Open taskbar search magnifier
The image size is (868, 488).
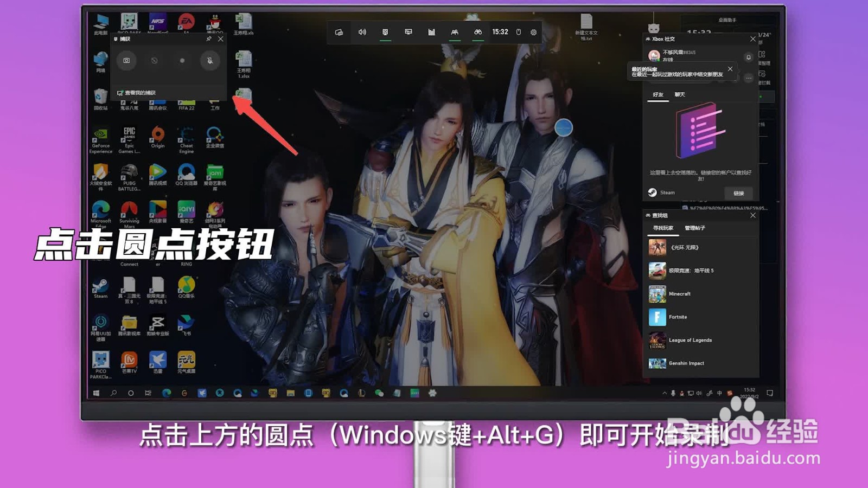click(113, 393)
